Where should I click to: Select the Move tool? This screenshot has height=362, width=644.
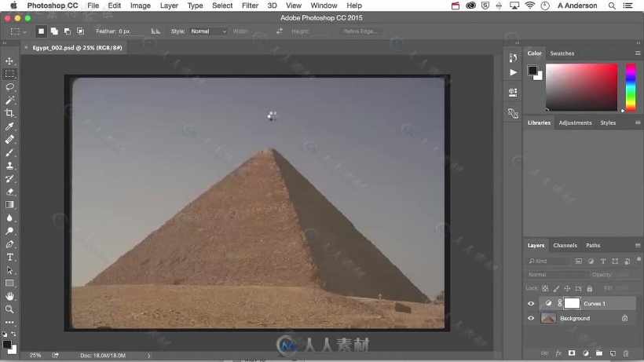point(9,61)
